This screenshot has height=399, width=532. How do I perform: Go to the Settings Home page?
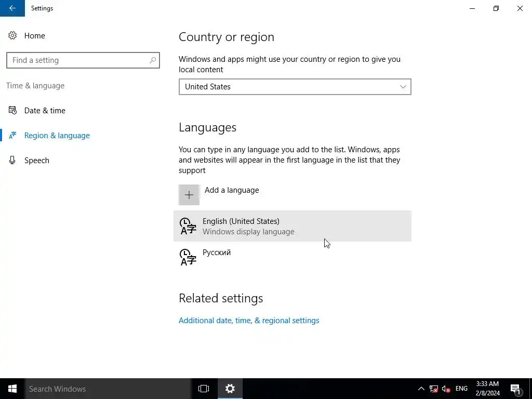[35, 36]
